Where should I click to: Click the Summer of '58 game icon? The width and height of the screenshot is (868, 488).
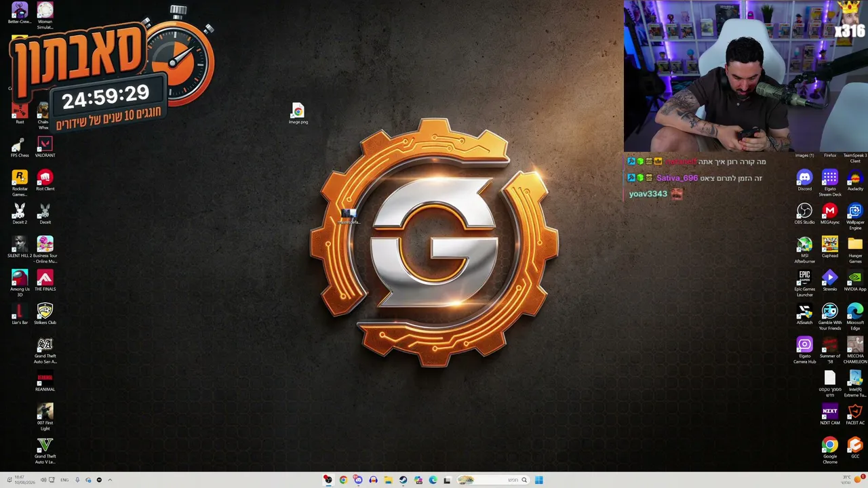(830, 350)
